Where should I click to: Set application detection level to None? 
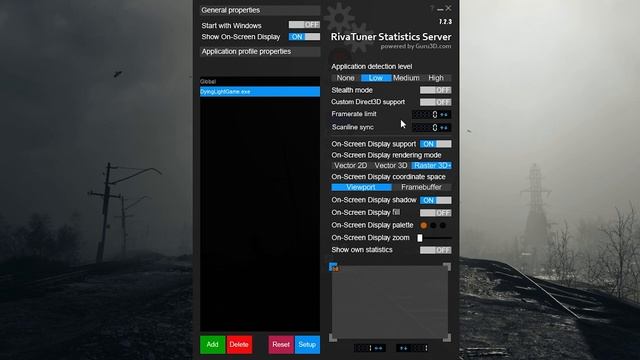tap(346, 78)
